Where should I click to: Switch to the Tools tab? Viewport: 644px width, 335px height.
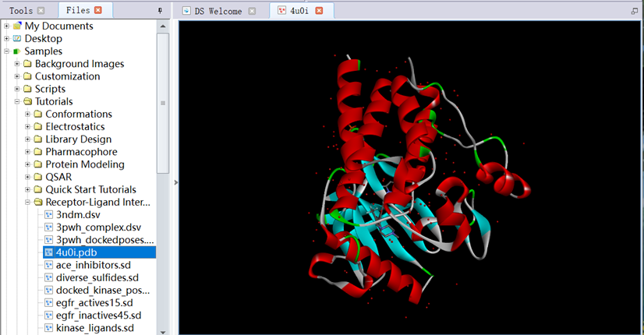(21, 11)
